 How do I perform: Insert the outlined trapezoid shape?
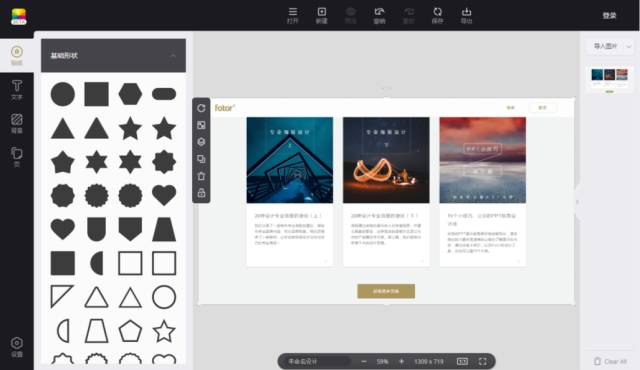click(96, 331)
